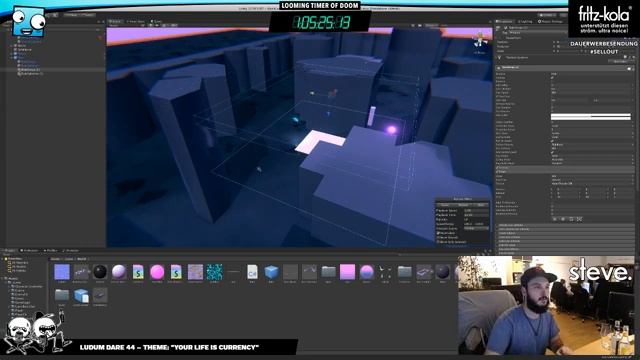Screen dimensions: 640x360
Task: Open the Ring Buffer Mode dropdown
Action: coord(592,163)
